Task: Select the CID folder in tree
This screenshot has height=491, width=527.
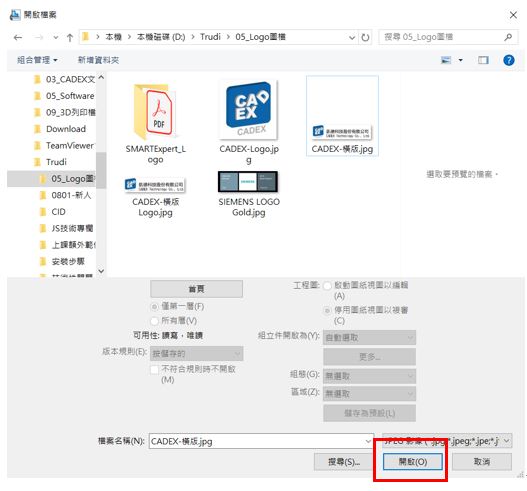Action: pyautogui.click(x=53, y=212)
